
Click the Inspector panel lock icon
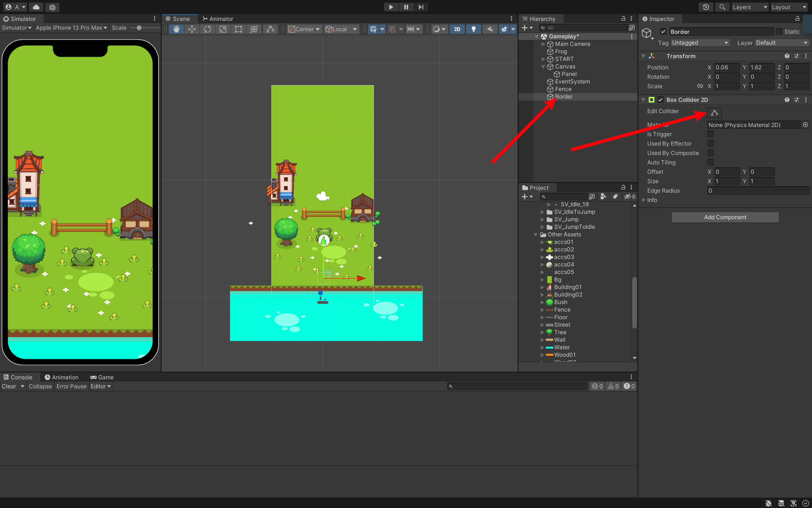[797, 19]
